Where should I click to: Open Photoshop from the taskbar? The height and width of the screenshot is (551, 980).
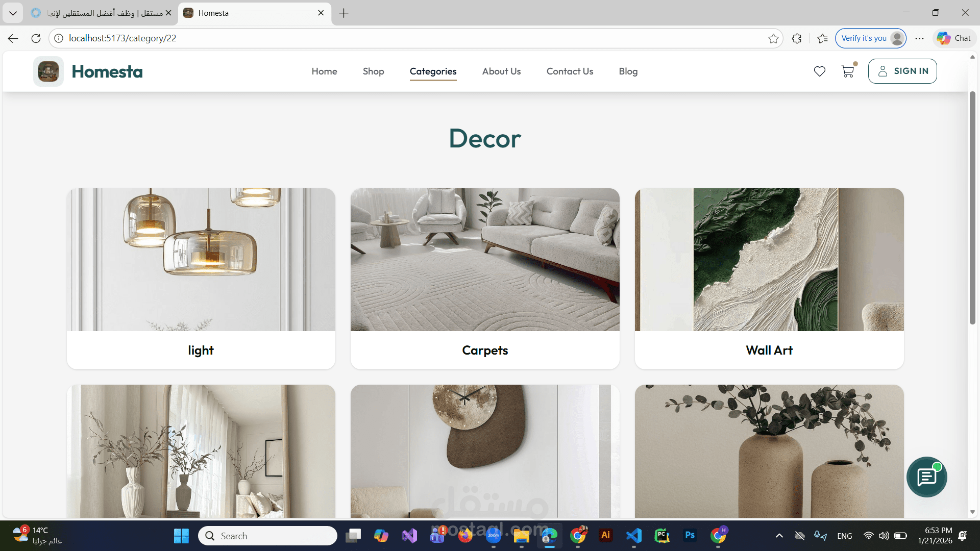coord(690,535)
